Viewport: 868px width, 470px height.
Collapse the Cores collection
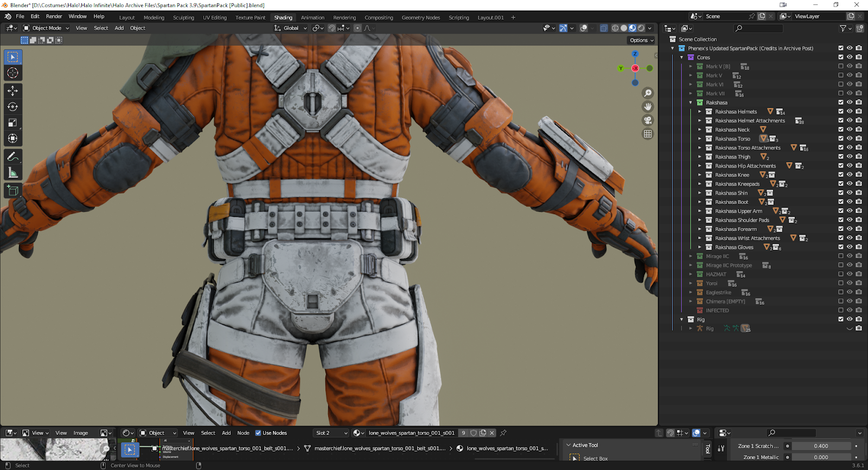click(x=681, y=57)
